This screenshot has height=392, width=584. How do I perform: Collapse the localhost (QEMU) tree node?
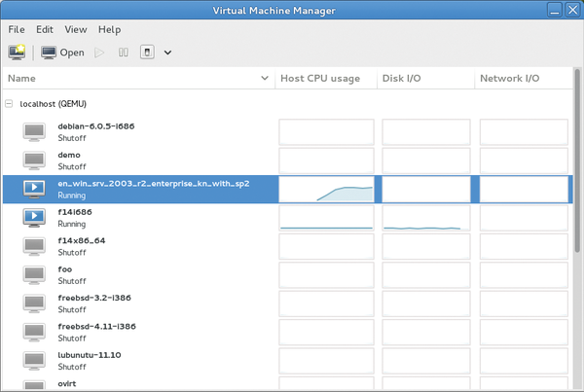click(x=10, y=103)
